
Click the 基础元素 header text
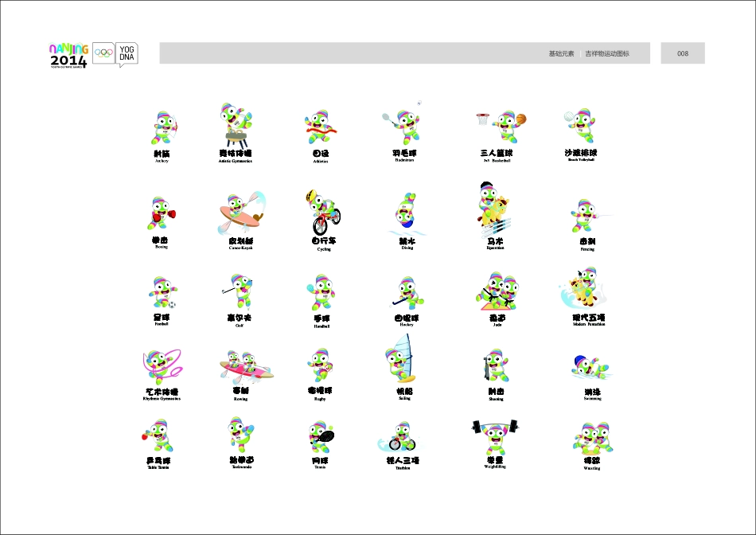coord(561,53)
